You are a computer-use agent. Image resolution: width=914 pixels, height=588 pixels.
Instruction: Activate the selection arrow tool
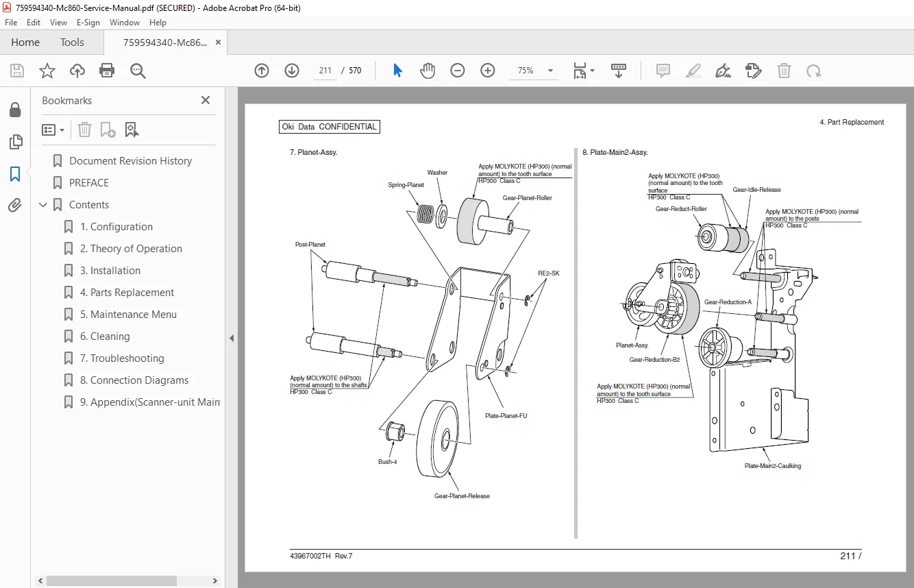point(397,71)
